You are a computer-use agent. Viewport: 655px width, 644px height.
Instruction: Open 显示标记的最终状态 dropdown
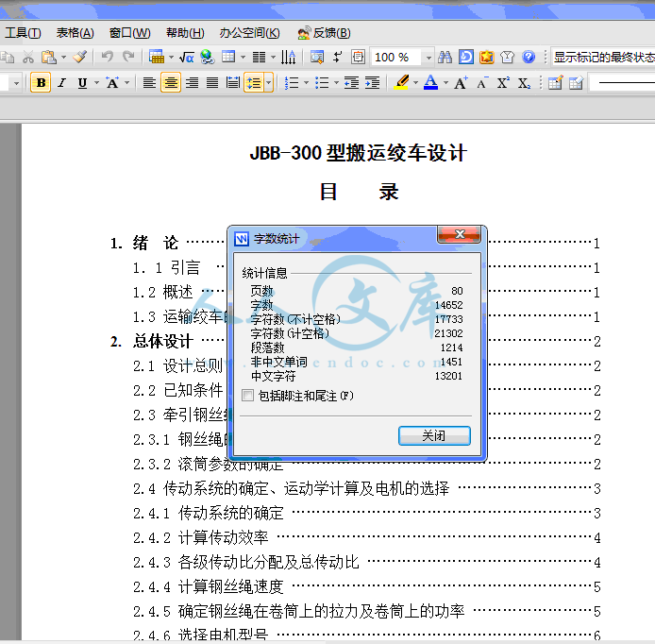pos(603,57)
